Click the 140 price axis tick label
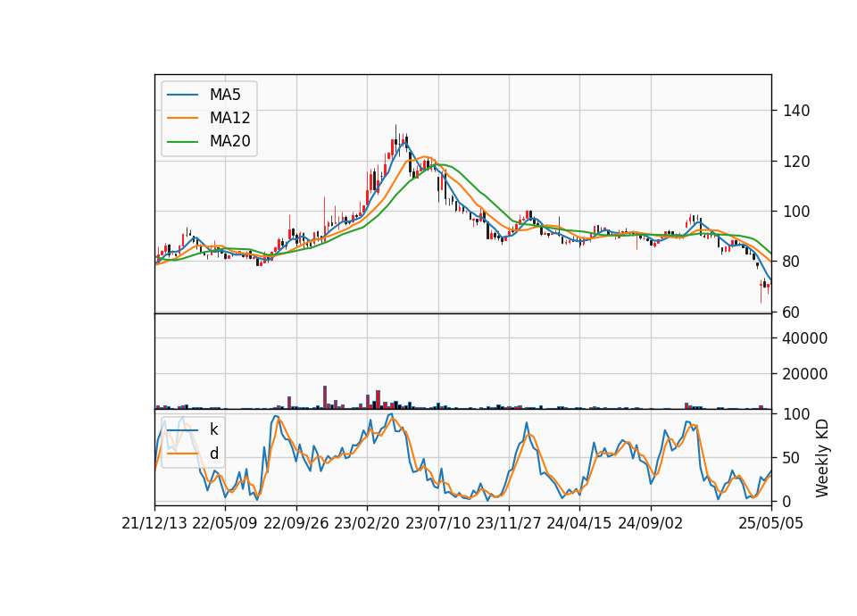 coord(796,111)
